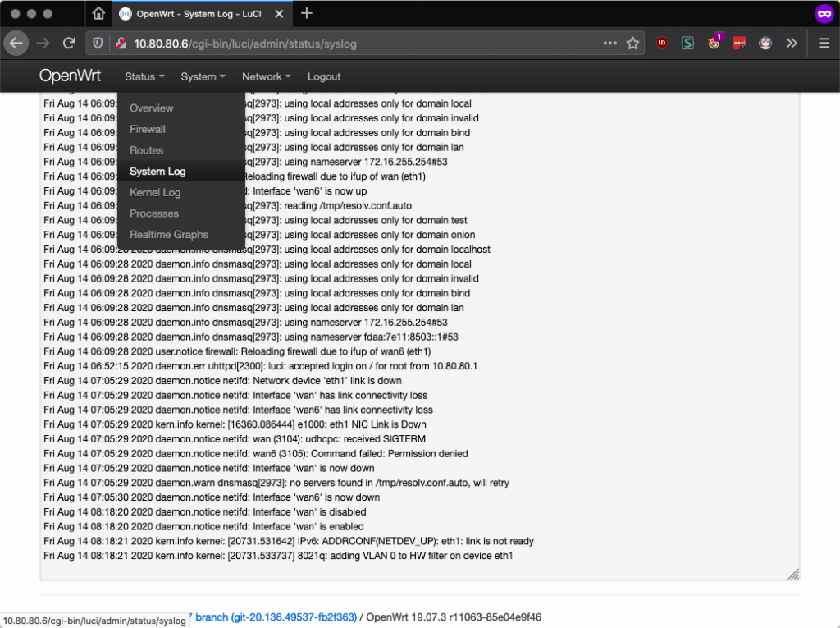
Task: Click log line 'wan6' has link connectivity loss
Action: 238,410
